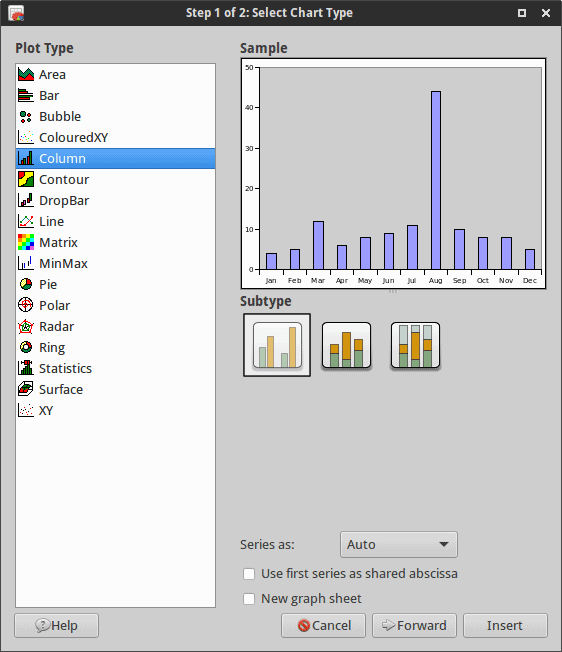This screenshot has height=652, width=562.
Task: Pick the Contour plot icon
Action: (x=26, y=179)
